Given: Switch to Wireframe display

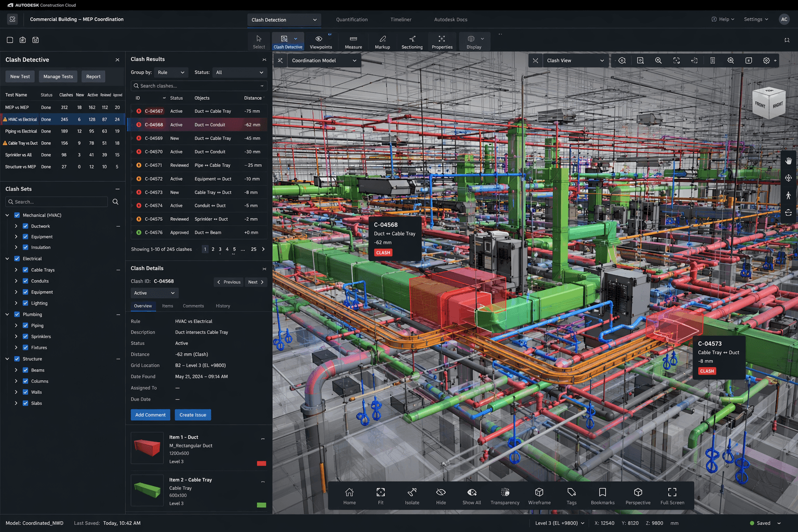Looking at the screenshot, I should (539, 496).
